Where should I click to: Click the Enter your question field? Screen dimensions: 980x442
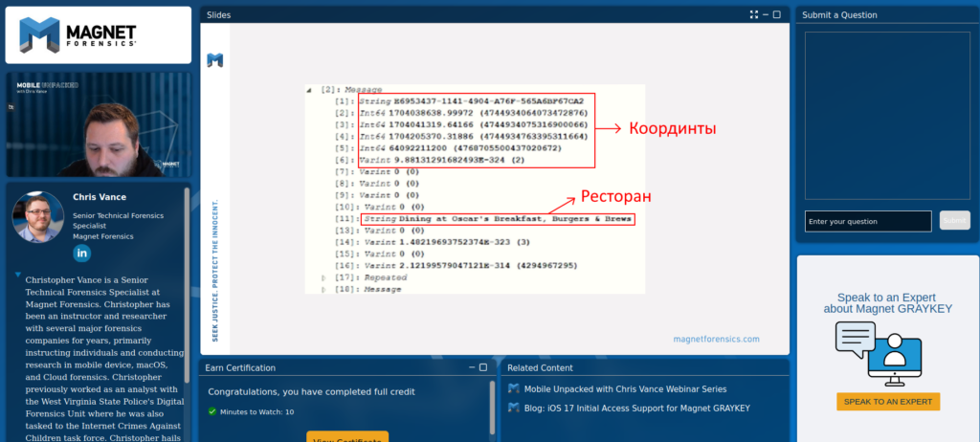click(x=868, y=221)
